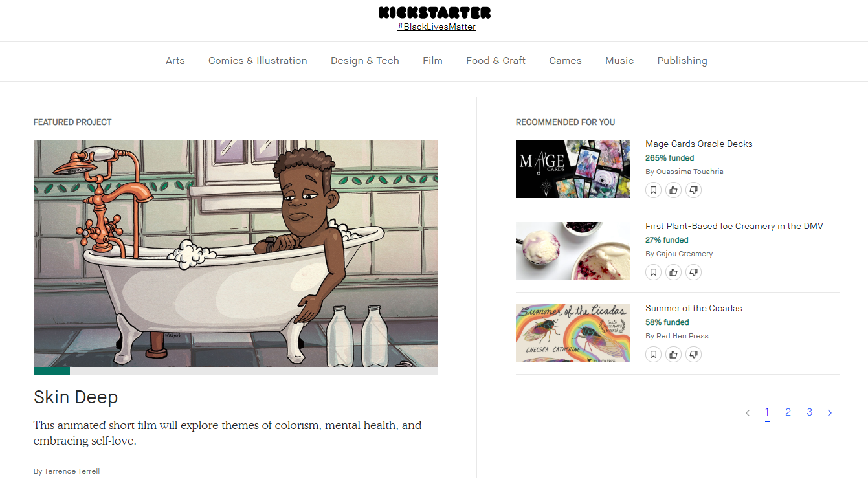
Task: Thumbs up Summer of the Cicadas
Action: tap(673, 355)
